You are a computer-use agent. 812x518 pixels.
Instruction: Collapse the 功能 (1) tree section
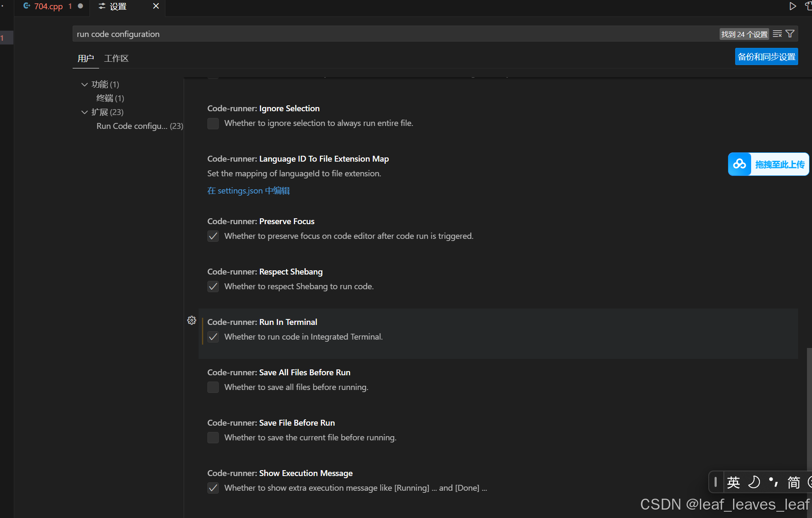point(84,84)
